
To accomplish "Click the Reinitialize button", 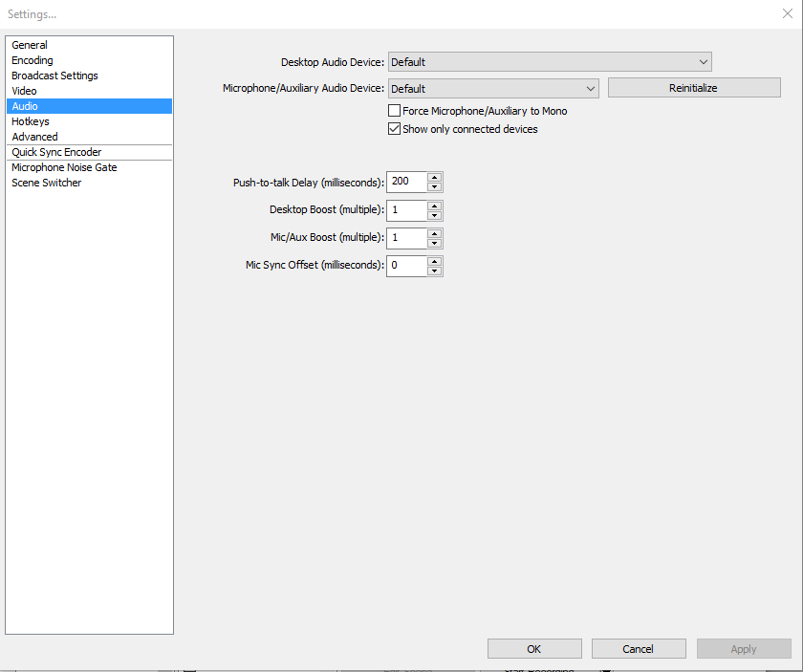I will click(x=694, y=88).
